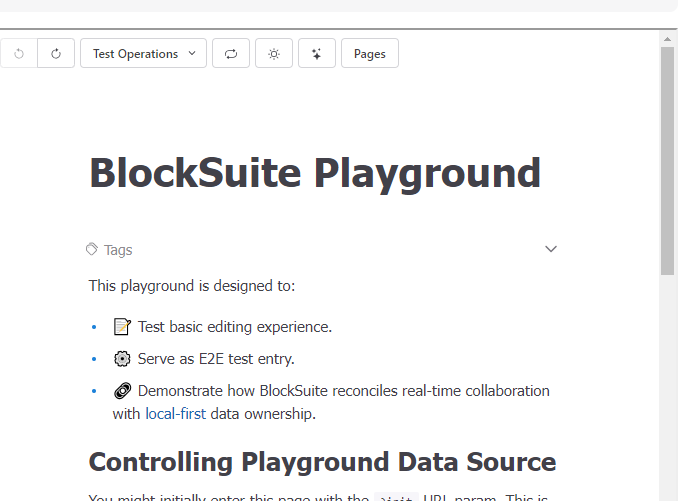The image size is (683, 501).
Task: Click the redo arrow button
Action: pyautogui.click(x=56, y=54)
